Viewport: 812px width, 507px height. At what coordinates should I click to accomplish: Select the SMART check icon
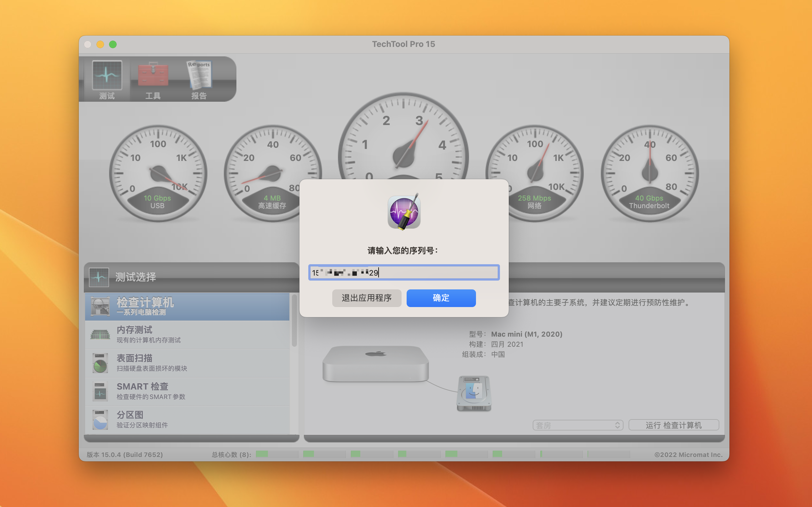100,391
